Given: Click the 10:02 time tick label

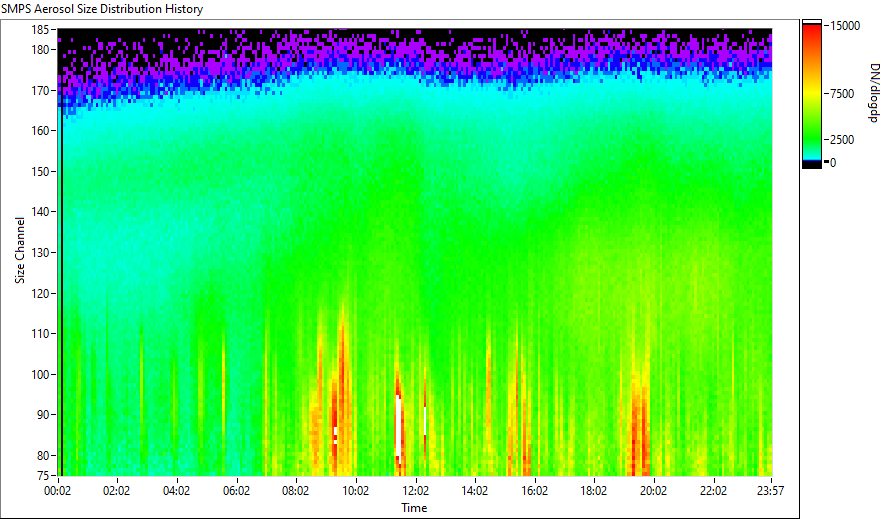Looking at the screenshot, I should coord(355,491).
